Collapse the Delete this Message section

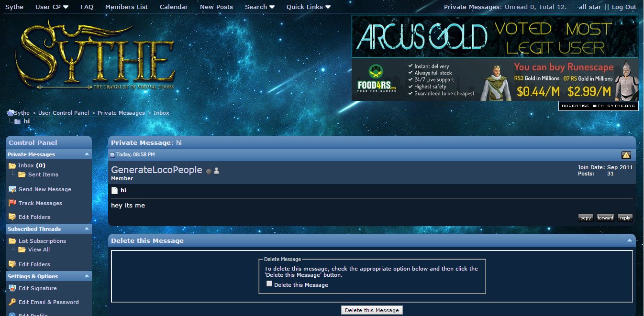click(x=629, y=240)
